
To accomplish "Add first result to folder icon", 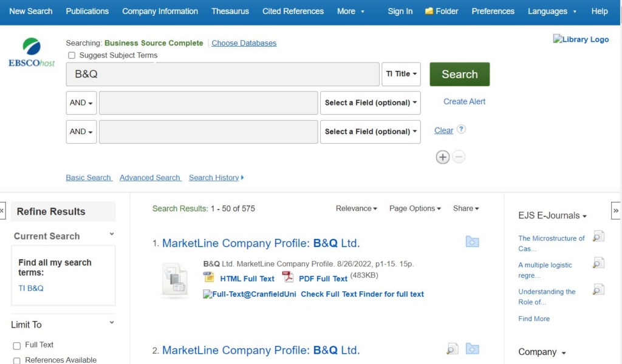I will [472, 242].
